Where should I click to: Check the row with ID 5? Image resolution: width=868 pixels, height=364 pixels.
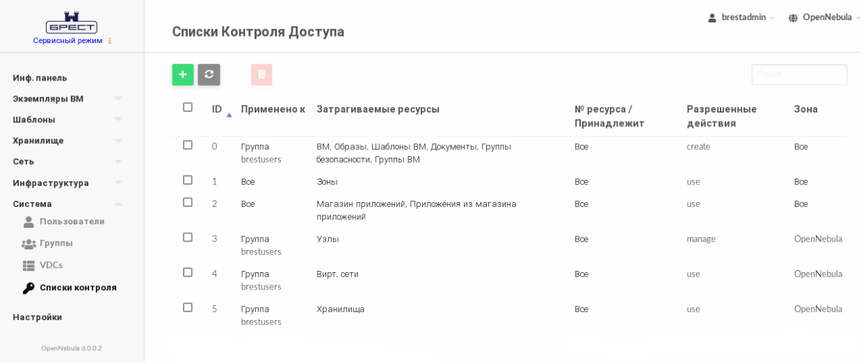pos(189,309)
